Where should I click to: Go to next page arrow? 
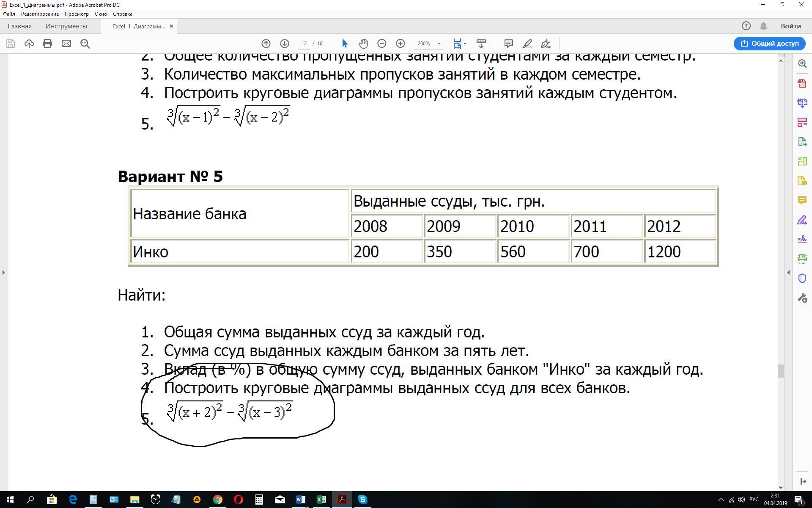click(285, 44)
